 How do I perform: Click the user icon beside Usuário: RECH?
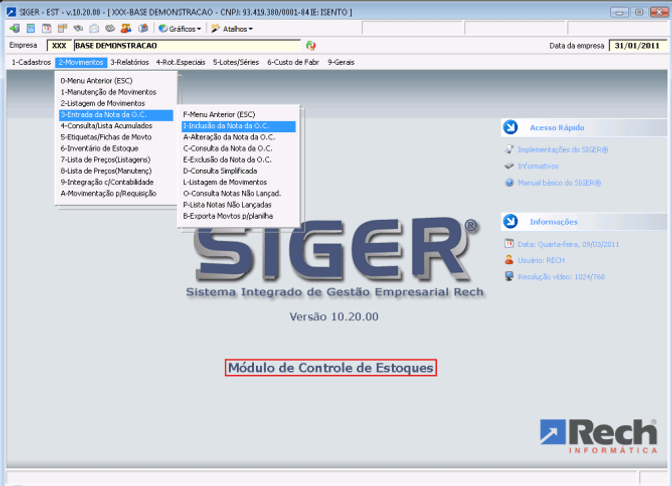[509, 260]
